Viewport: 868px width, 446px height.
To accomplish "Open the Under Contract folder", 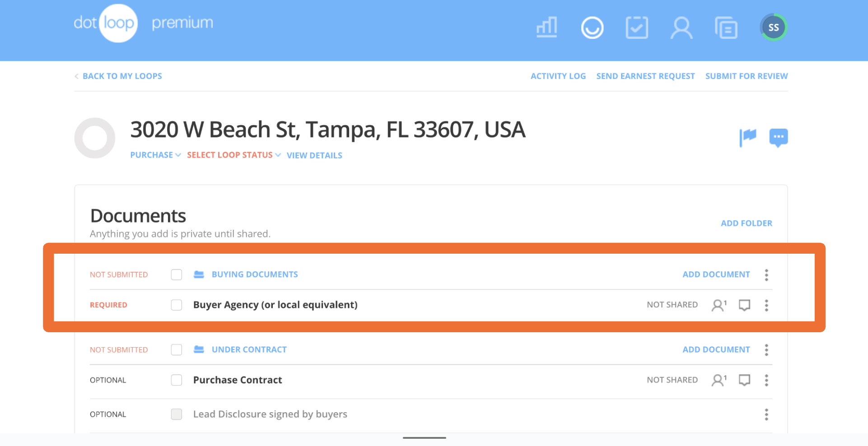I will 249,349.
